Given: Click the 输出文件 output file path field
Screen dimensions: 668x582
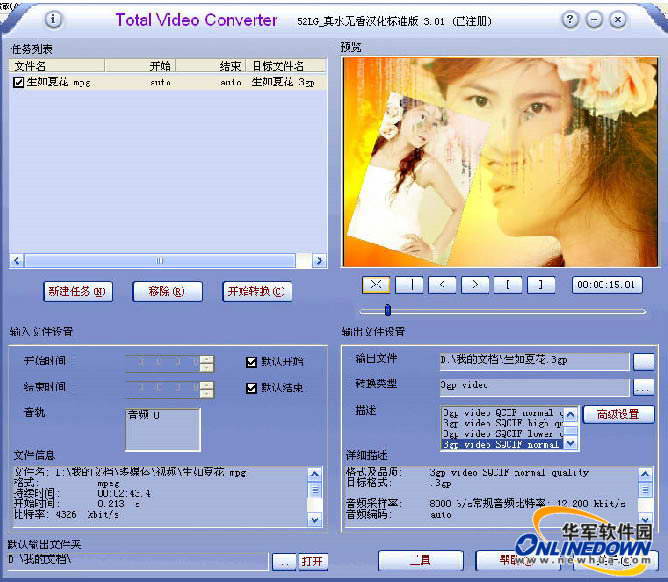Looking at the screenshot, I should (534, 360).
